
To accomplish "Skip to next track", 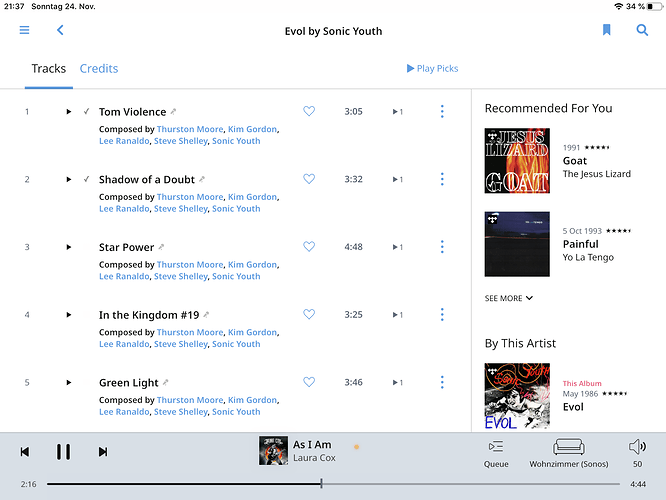I will coord(103,452).
